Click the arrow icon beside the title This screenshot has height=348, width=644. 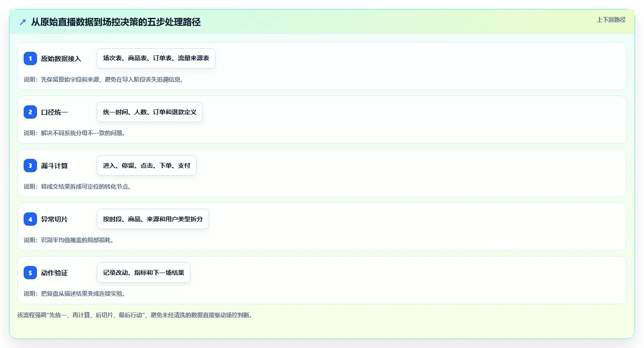[x=23, y=22]
